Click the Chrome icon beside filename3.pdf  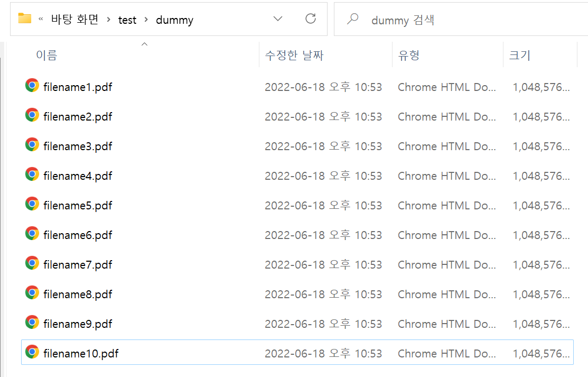tap(32, 145)
